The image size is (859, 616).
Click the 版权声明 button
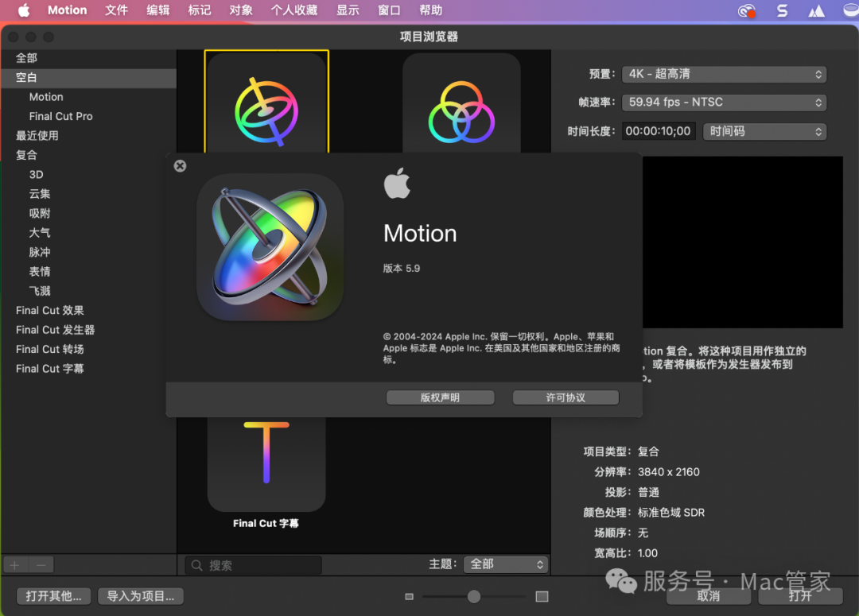click(440, 397)
